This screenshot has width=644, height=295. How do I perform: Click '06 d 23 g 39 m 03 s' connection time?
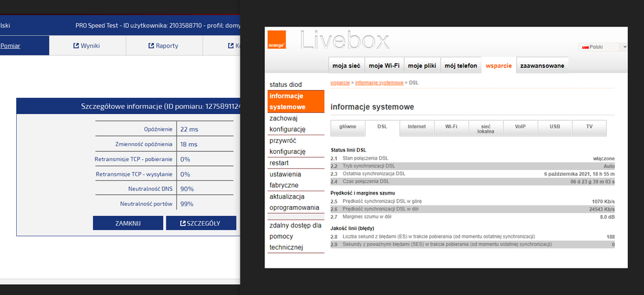pos(592,182)
